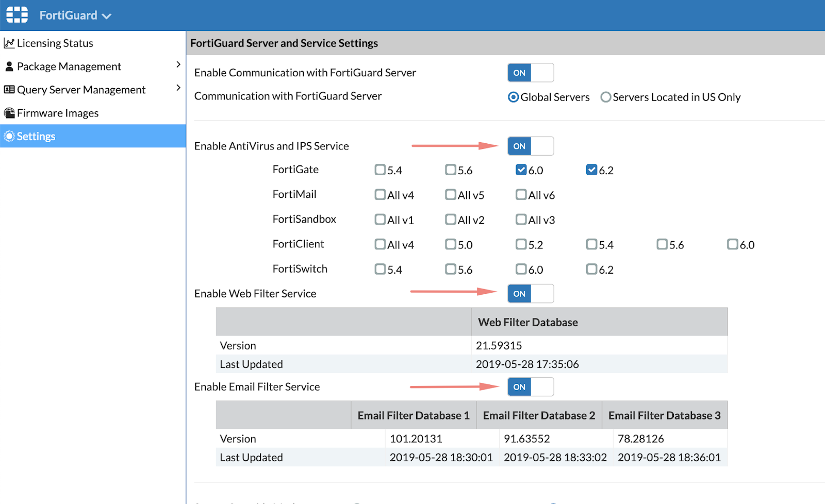
Task: Click the Web Filter Database column header
Action: click(x=600, y=322)
